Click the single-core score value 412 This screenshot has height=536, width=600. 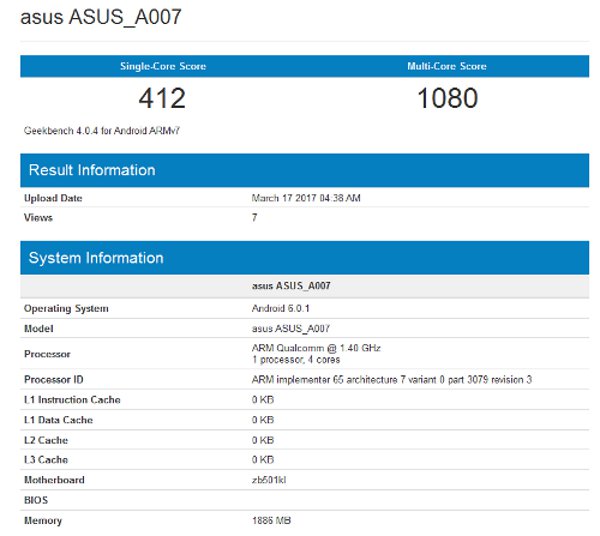pyautogui.click(x=162, y=98)
